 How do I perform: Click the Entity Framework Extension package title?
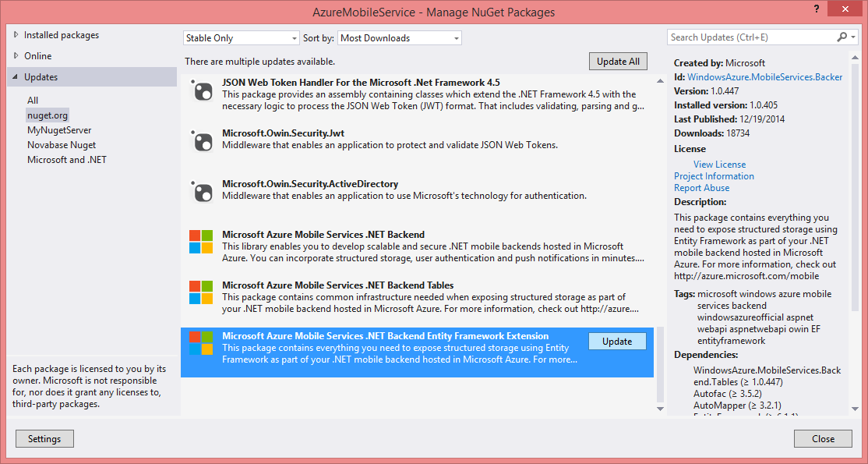(385, 336)
